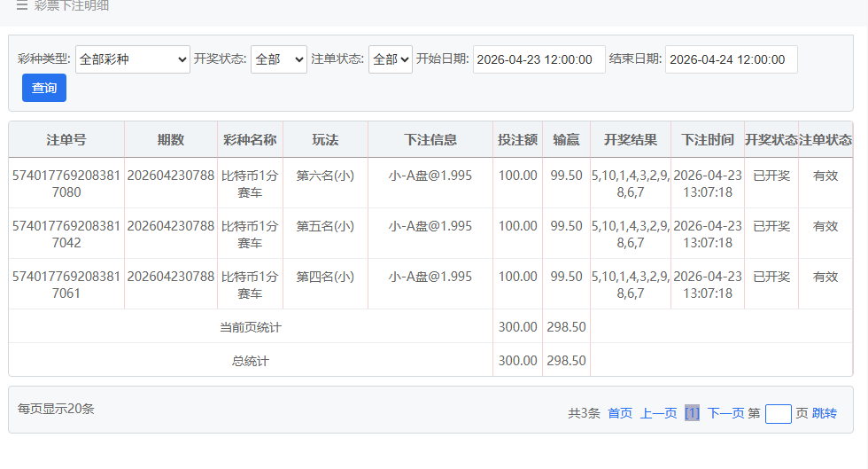Click the 投注额 column header

(x=517, y=140)
